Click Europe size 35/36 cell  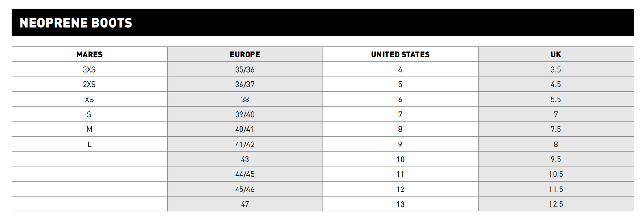click(245, 69)
